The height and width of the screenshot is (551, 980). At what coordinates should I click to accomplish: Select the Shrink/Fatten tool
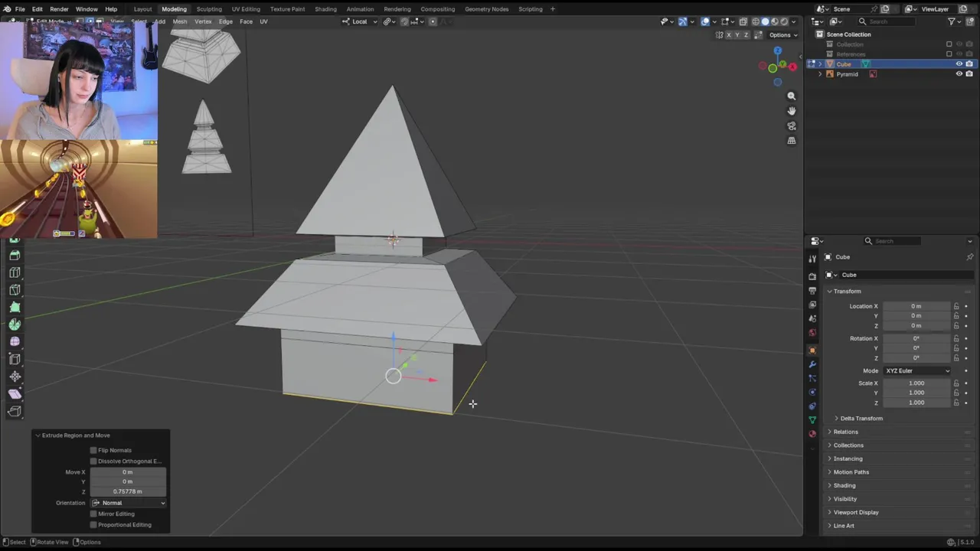(15, 377)
